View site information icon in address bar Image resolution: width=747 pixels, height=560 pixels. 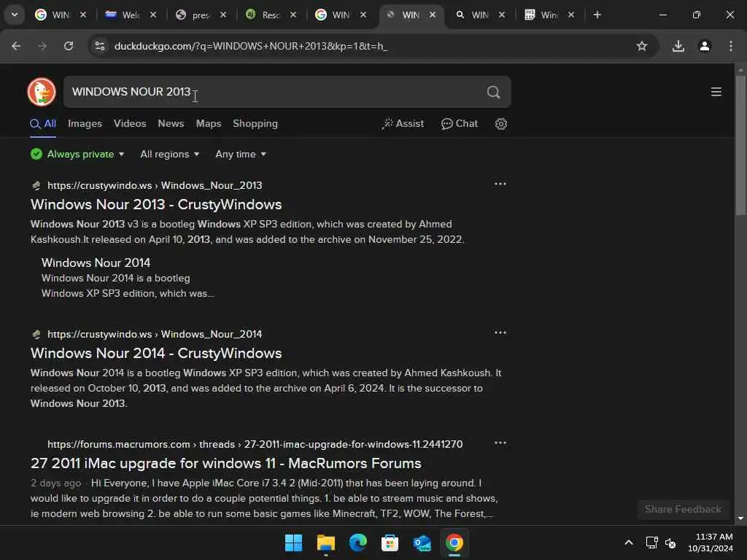tap(99, 46)
